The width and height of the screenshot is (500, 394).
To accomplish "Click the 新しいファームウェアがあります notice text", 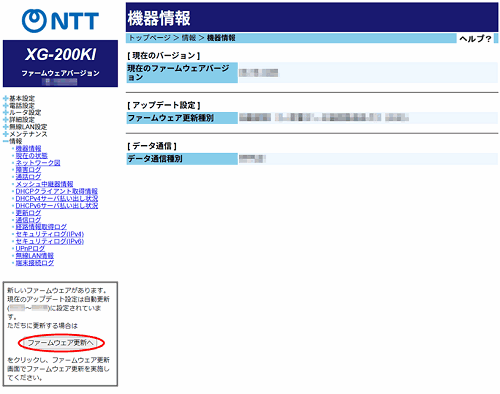I will [x=57, y=290].
